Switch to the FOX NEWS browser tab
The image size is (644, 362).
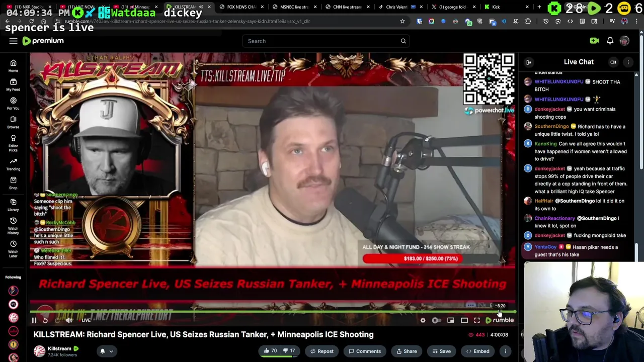click(x=242, y=7)
